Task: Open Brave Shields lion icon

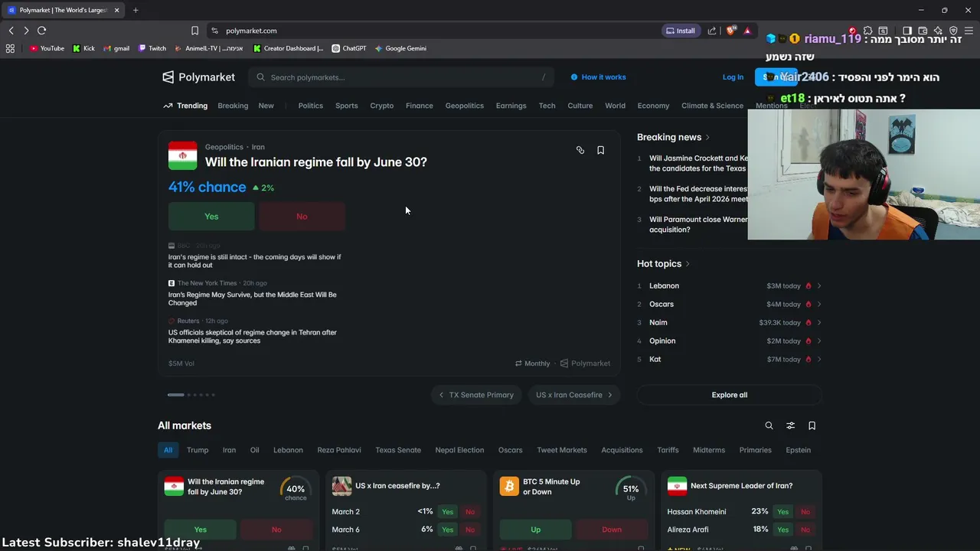Action: (x=730, y=31)
